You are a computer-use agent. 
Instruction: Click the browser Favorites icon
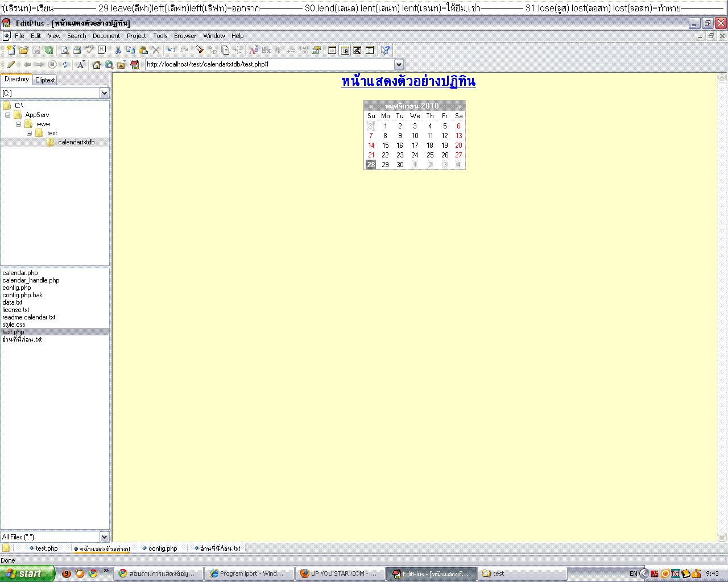click(x=122, y=65)
